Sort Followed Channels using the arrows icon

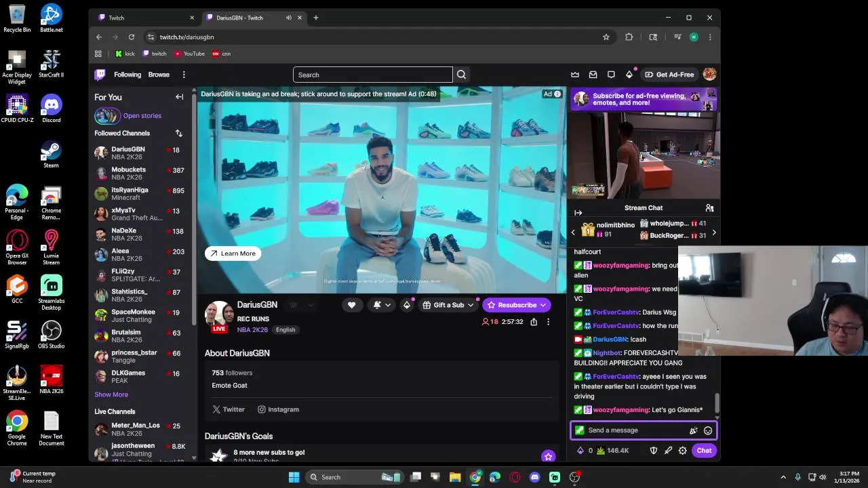point(179,134)
